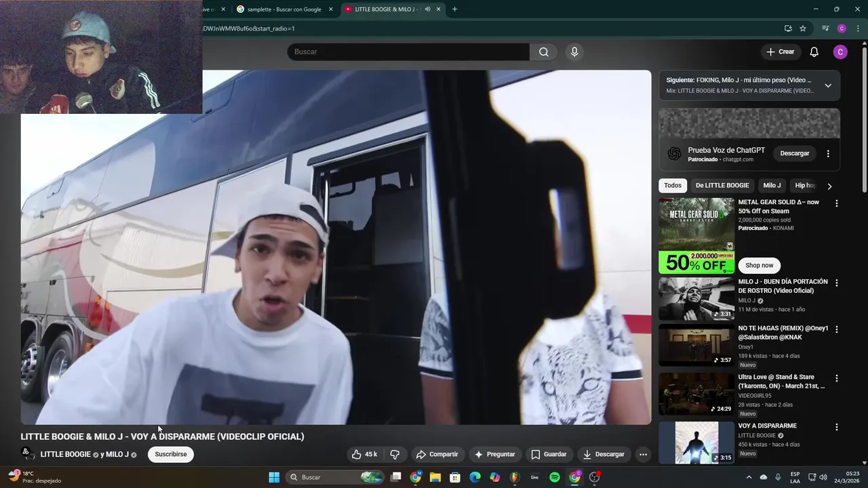868x488 pixels.
Task: Click the install app icon in address bar
Action: [x=788, y=28]
